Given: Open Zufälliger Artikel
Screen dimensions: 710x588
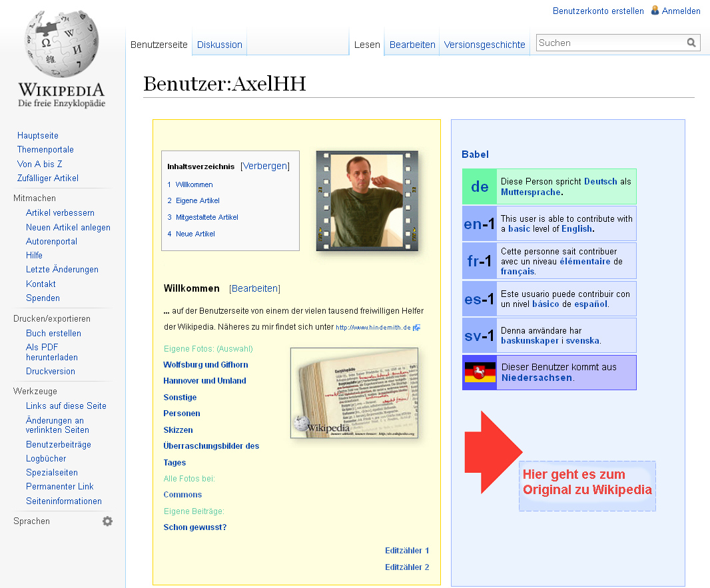Looking at the screenshot, I should tap(47, 178).
